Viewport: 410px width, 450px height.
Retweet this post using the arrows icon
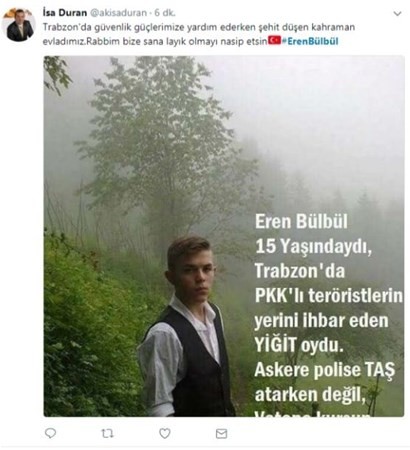coord(107,433)
